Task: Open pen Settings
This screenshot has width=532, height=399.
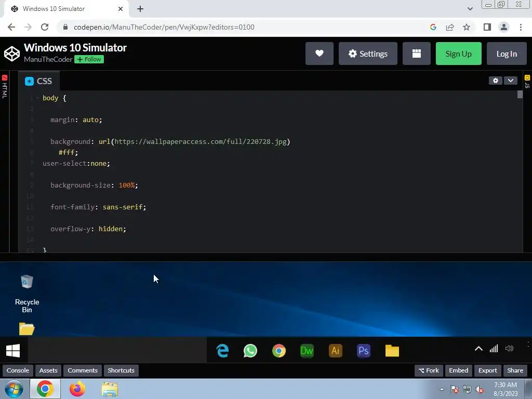Action: (368, 54)
